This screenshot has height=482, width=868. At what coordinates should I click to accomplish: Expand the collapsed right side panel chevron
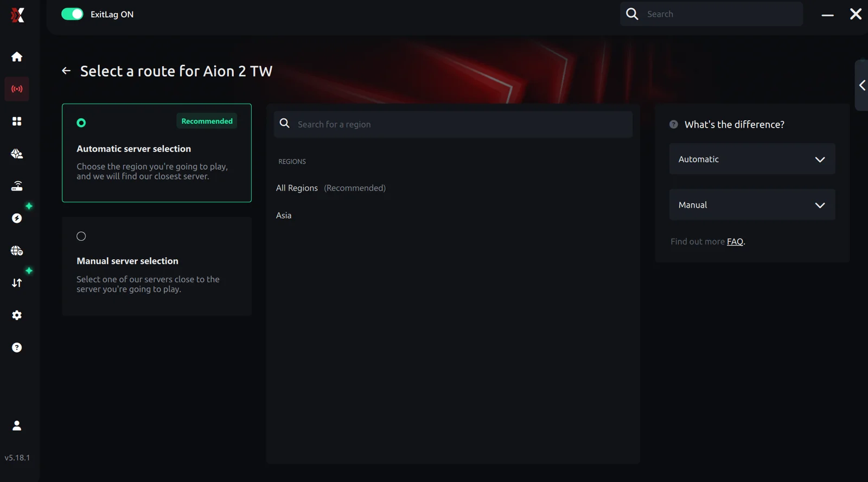tap(861, 86)
